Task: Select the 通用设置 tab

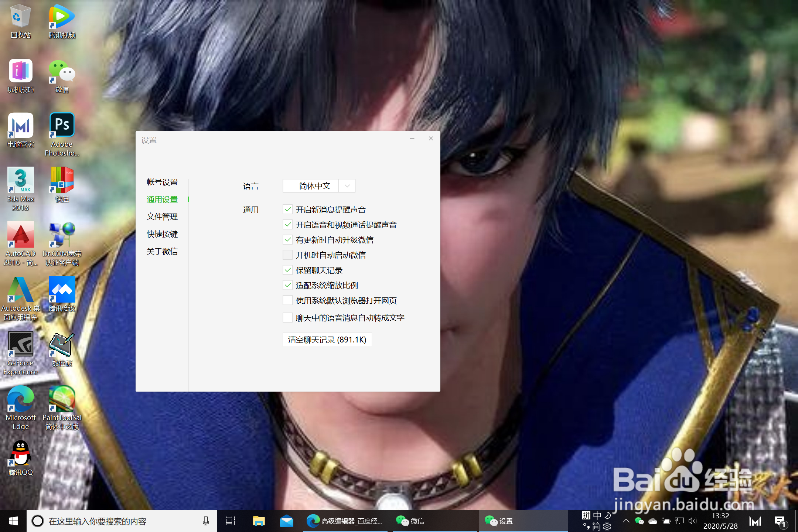Action: (162, 199)
